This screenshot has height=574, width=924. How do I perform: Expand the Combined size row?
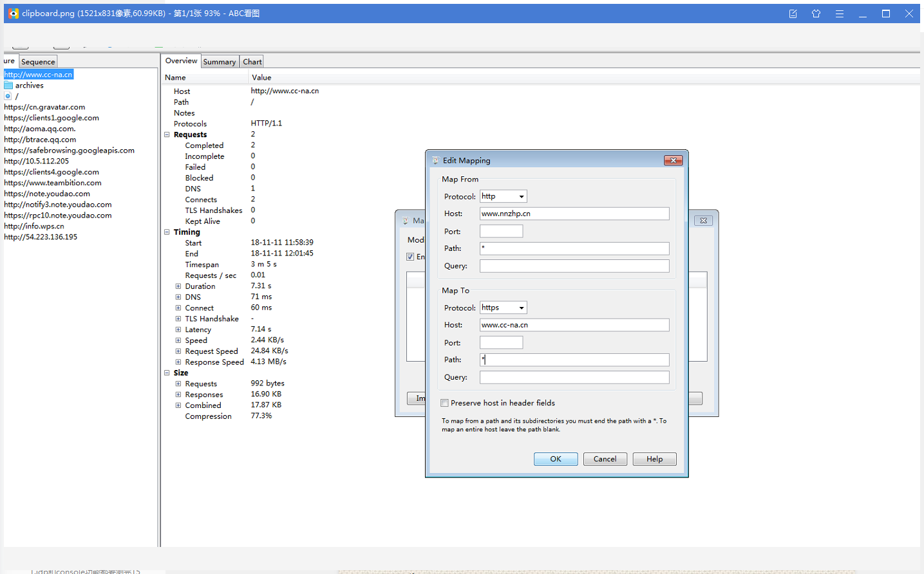click(x=178, y=405)
